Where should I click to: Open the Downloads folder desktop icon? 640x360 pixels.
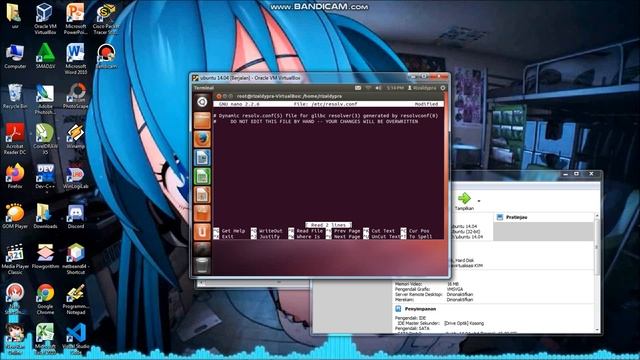click(45, 216)
